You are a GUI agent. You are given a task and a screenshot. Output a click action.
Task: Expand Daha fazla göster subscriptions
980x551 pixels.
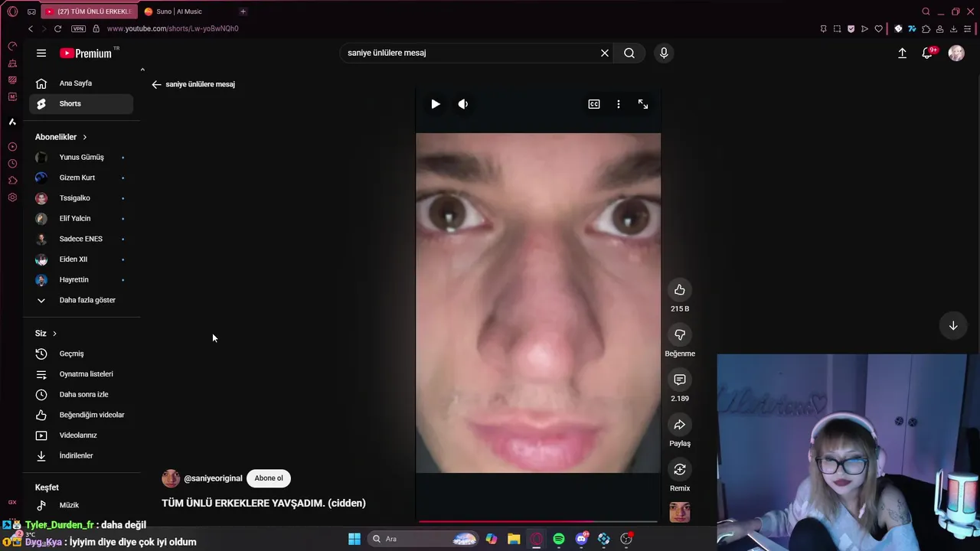81,300
